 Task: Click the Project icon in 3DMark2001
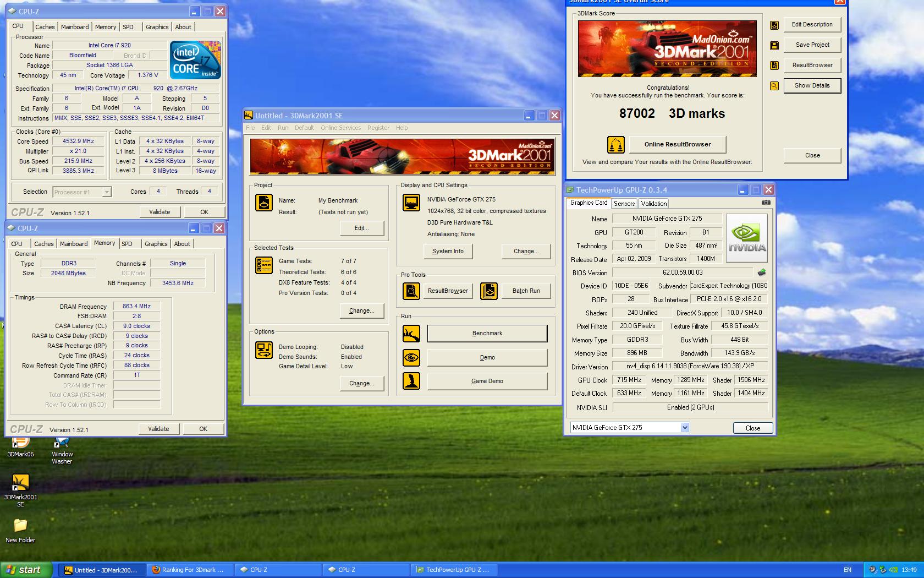coord(264,203)
